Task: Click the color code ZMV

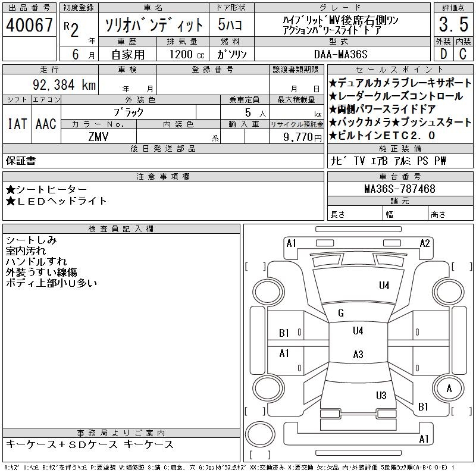Action: [99, 136]
